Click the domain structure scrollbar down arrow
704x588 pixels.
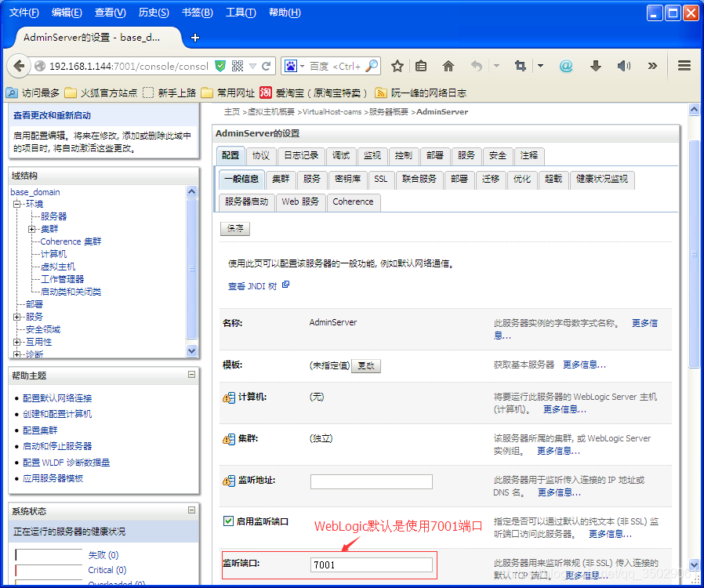(x=192, y=351)
